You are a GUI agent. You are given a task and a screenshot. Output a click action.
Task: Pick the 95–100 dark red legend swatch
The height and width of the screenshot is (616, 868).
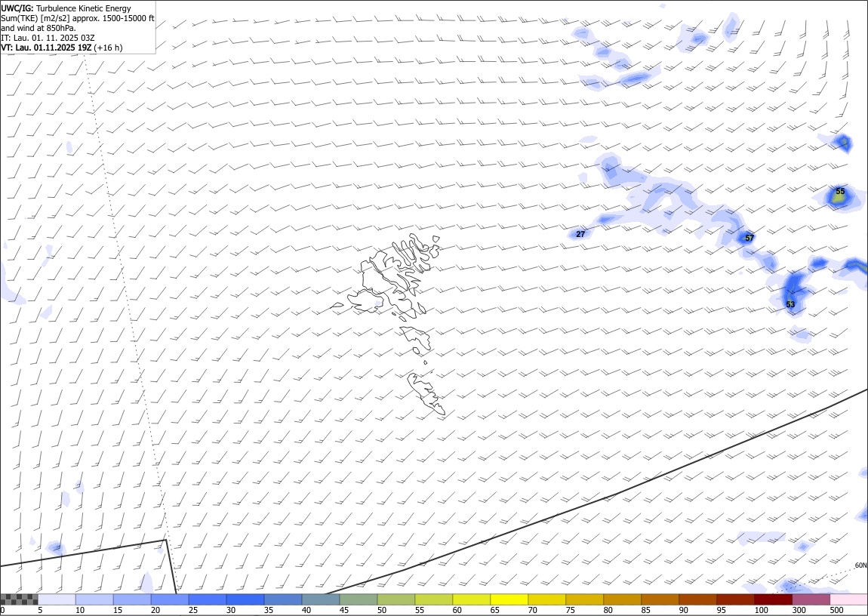pos(735,599)
